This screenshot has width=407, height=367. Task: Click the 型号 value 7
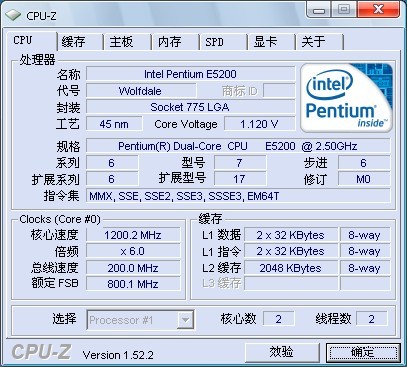240,163
